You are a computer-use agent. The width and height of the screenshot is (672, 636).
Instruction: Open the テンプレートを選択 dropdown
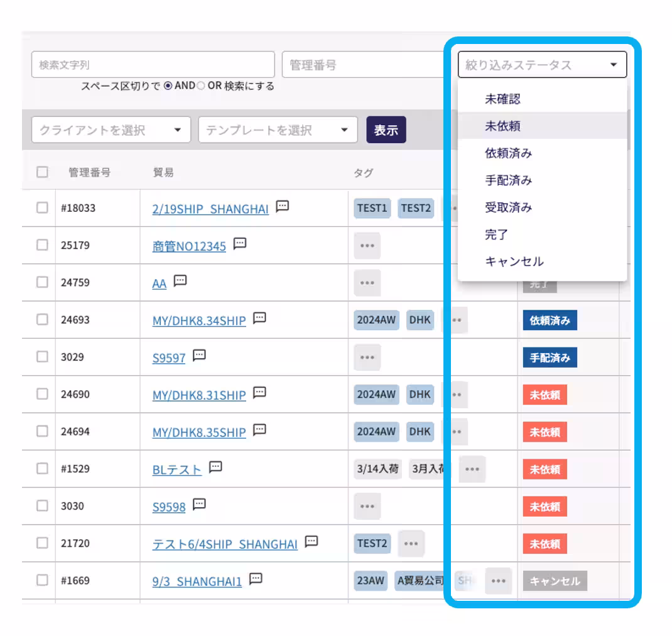point(276,129)
